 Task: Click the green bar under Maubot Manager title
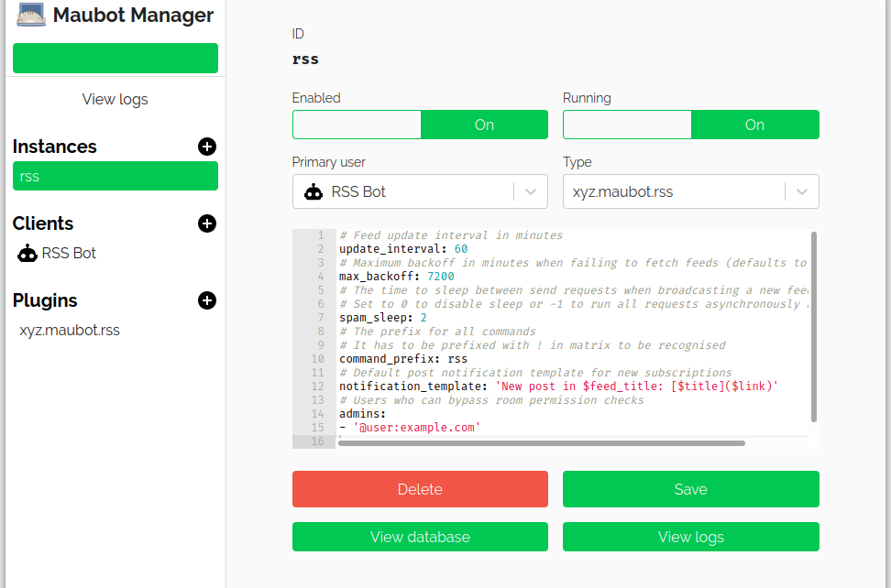click(115, 58)
